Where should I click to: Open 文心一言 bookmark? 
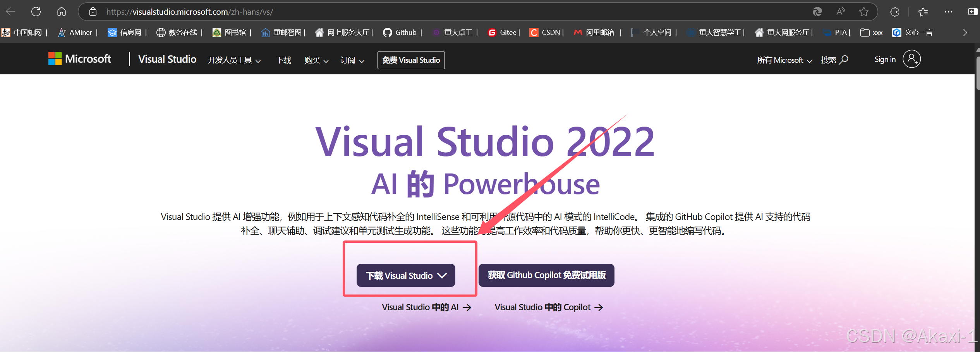click(912, 33)
